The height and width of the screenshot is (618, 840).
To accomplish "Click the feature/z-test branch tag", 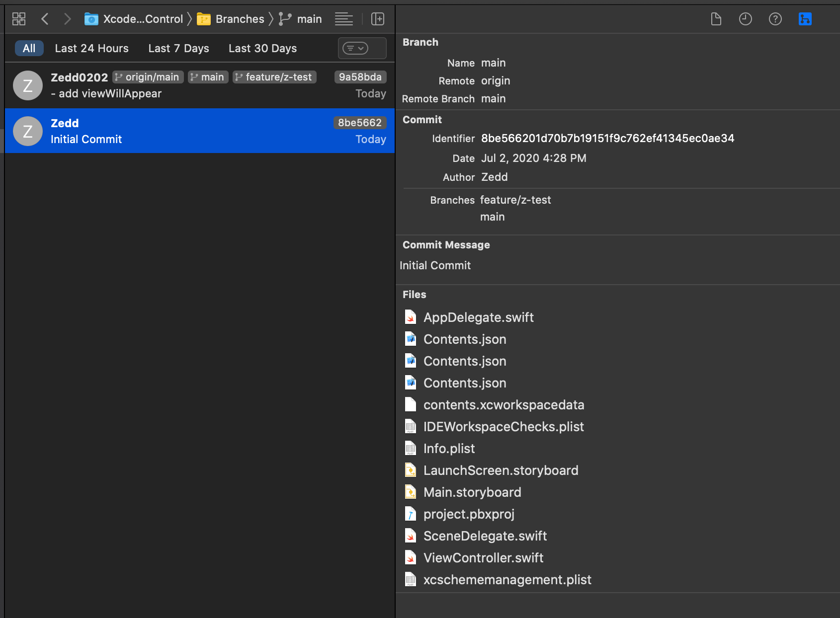I will [x=274, y=77].
